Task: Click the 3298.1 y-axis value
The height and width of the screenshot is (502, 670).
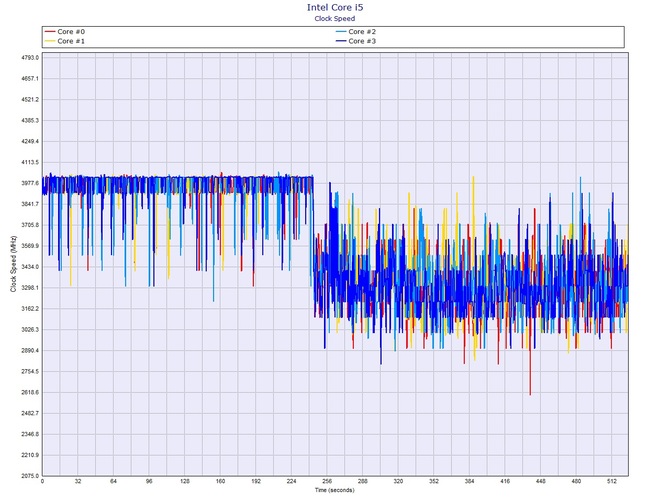Action: pyautogui.click(x=30, y=288)
